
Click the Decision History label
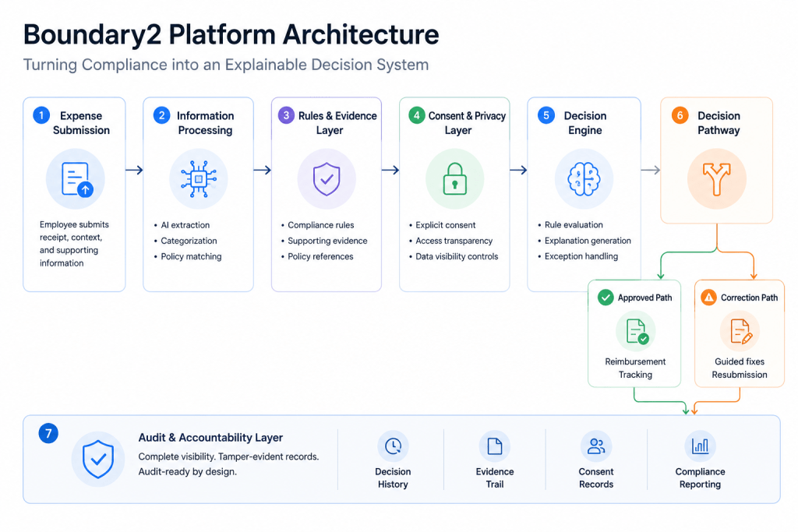pyautogui.click(x=393, y=477)
